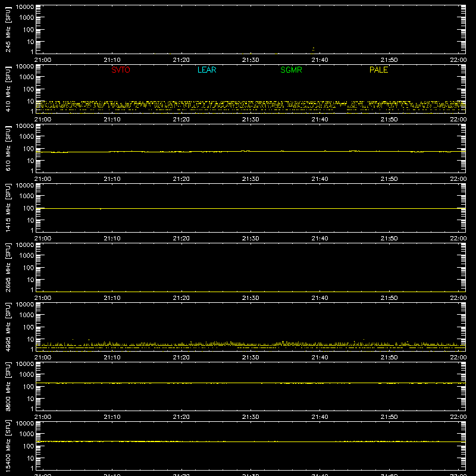Click 21:00 tick under the 2695 MHz panel
The width and height of the screenshot is (476, 476).
(43, 298)
